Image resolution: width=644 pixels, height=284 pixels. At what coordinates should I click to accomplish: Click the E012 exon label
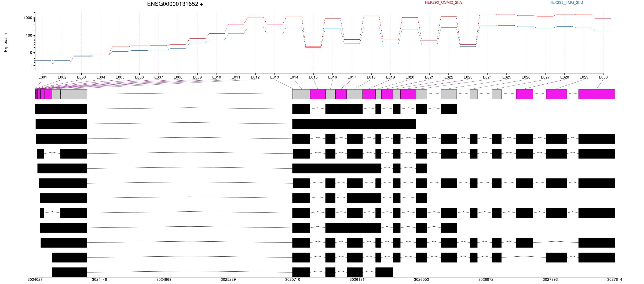point(255,77)
